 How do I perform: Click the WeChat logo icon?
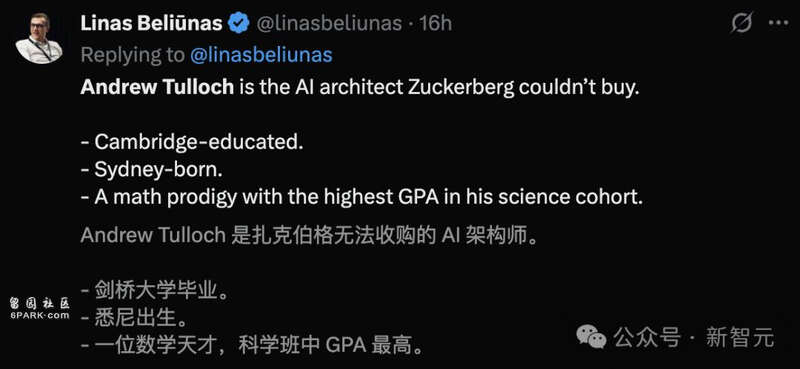[x=591, y=337]
